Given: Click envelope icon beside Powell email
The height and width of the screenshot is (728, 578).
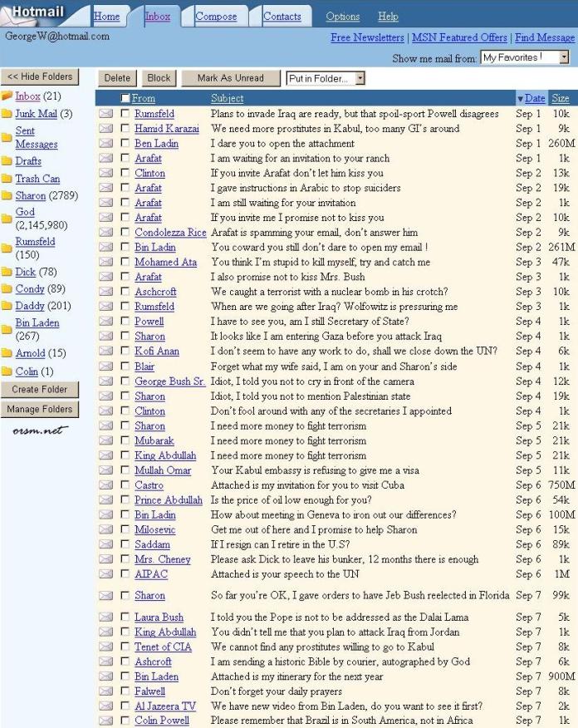Looking at the screenshot, I should click(106, 321).
